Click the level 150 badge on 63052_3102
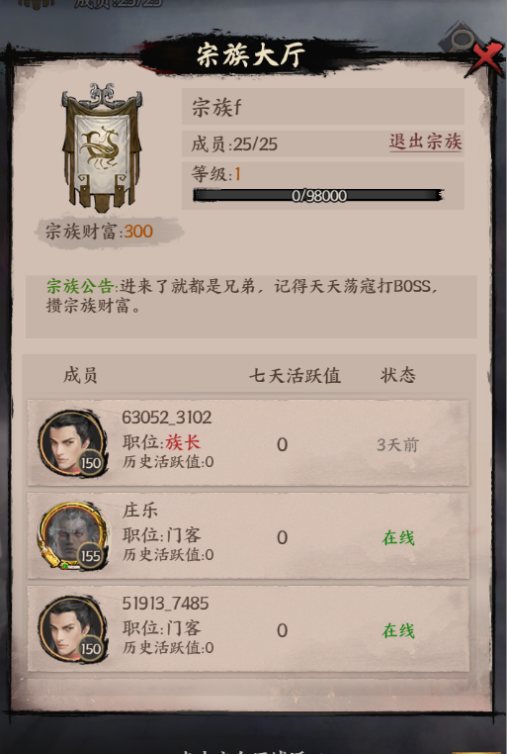 pyautogui.click(x=90, y=463)
